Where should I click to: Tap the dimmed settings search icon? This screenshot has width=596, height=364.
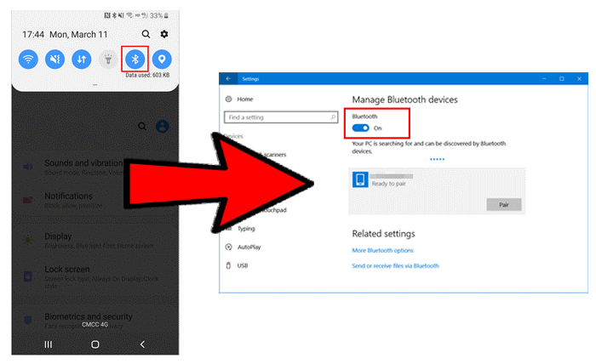(x=142, y=127)
